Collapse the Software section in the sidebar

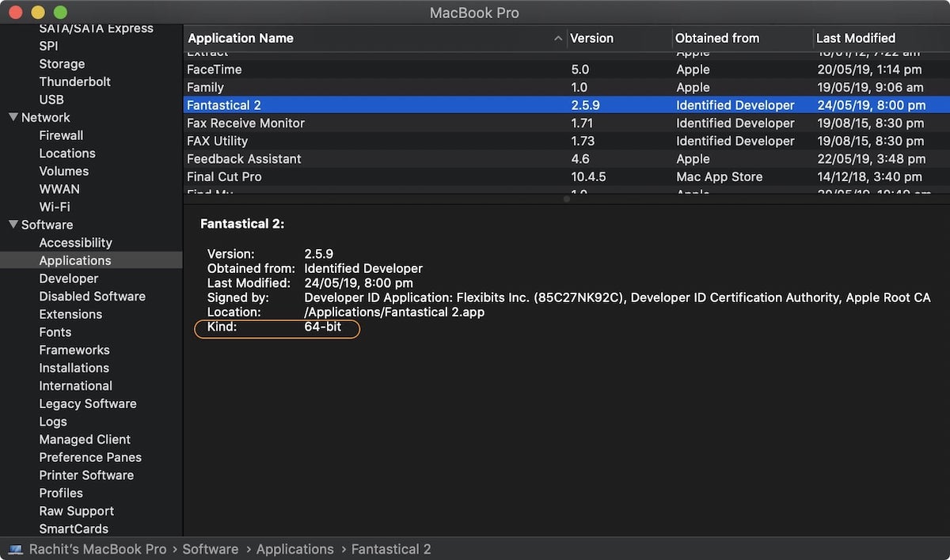12,225
